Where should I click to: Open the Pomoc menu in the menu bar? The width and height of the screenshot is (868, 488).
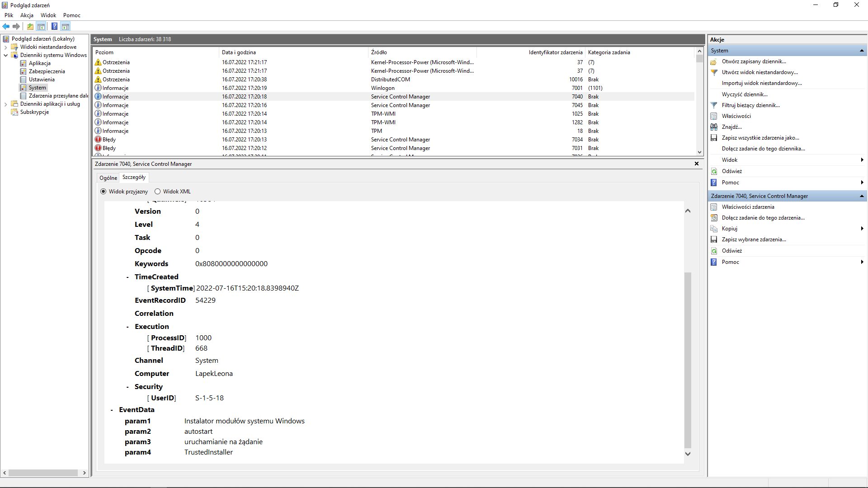(72, 15)
